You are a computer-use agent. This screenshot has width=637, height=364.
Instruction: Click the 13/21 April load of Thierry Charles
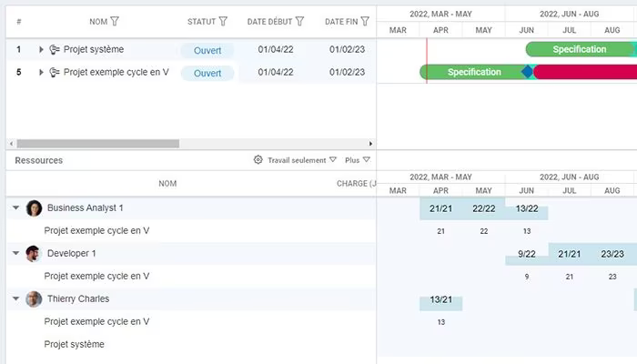pyautogui.click(x=440, y=299)
